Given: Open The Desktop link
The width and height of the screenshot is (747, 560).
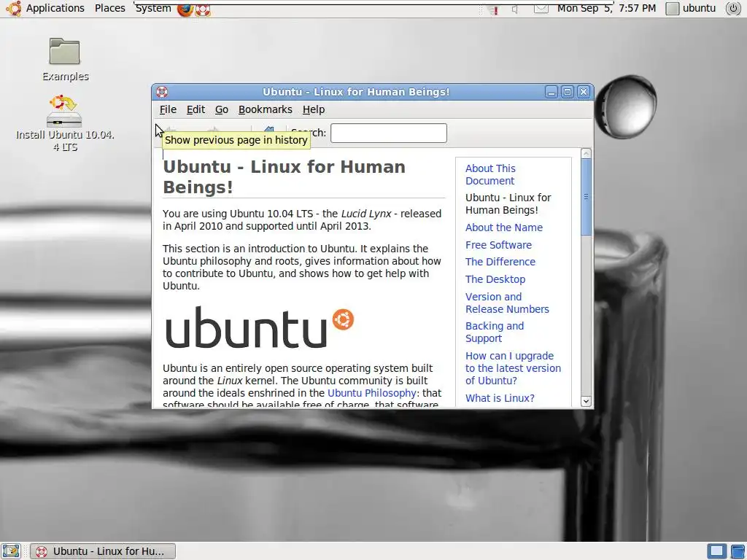Looking at the screenshot, I should point(495,279).
